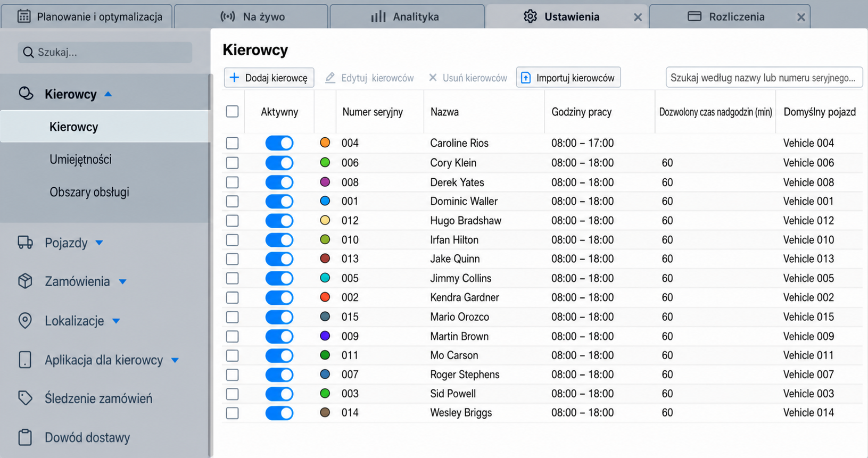Expand the Zamówienia section arrow

pos(122,281)
